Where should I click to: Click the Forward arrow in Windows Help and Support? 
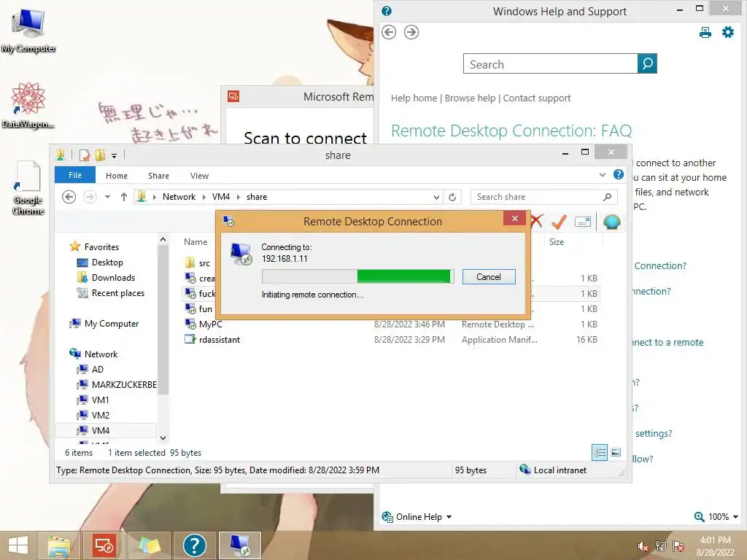point(411,32)
